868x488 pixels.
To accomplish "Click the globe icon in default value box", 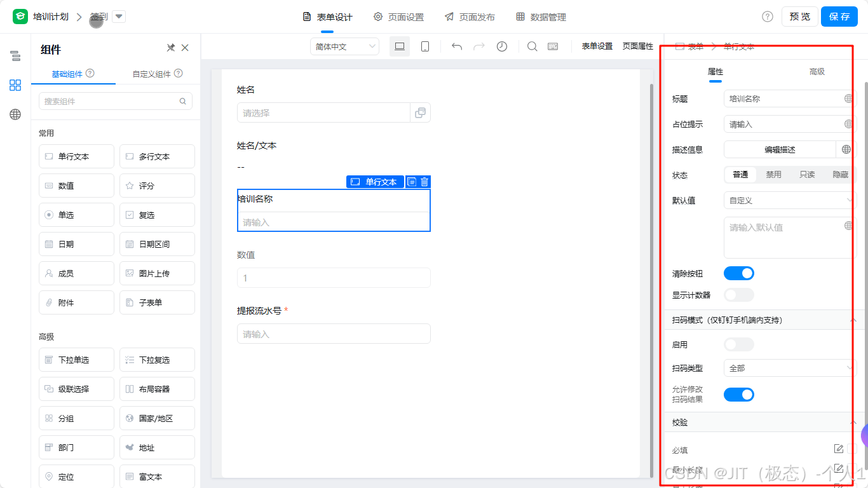I will click(848, 226).
